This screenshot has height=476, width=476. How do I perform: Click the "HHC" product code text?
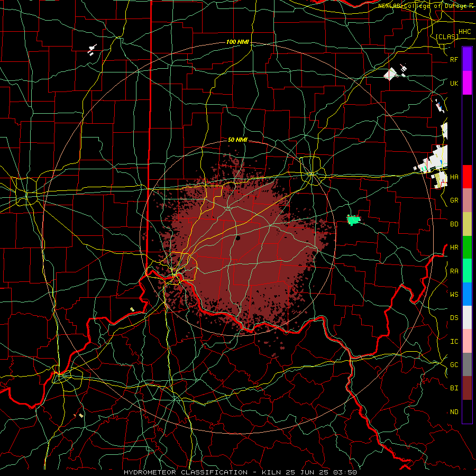pyautogui.click(x=464, y=32)
